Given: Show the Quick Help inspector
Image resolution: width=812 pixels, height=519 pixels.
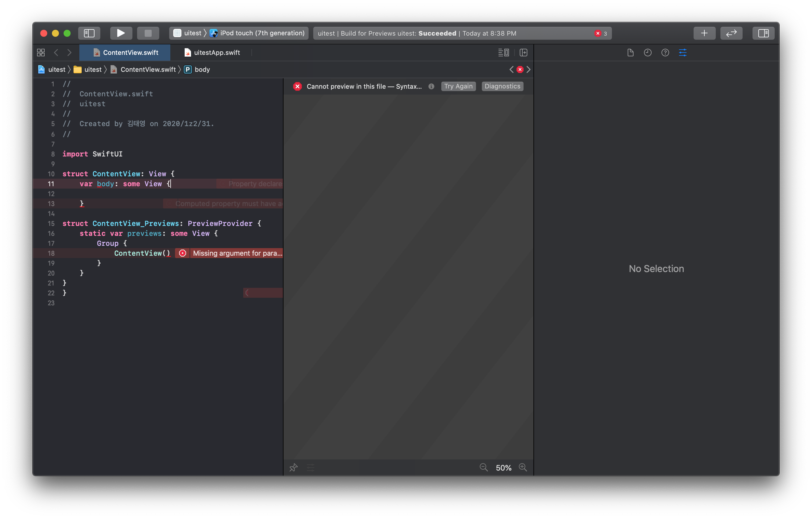Looking at the screenshot, I should 665,53.
